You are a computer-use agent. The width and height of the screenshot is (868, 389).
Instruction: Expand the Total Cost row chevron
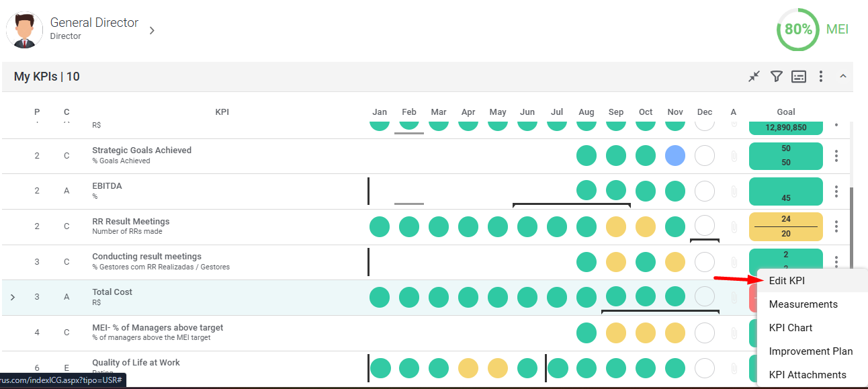tap(13, 297)
